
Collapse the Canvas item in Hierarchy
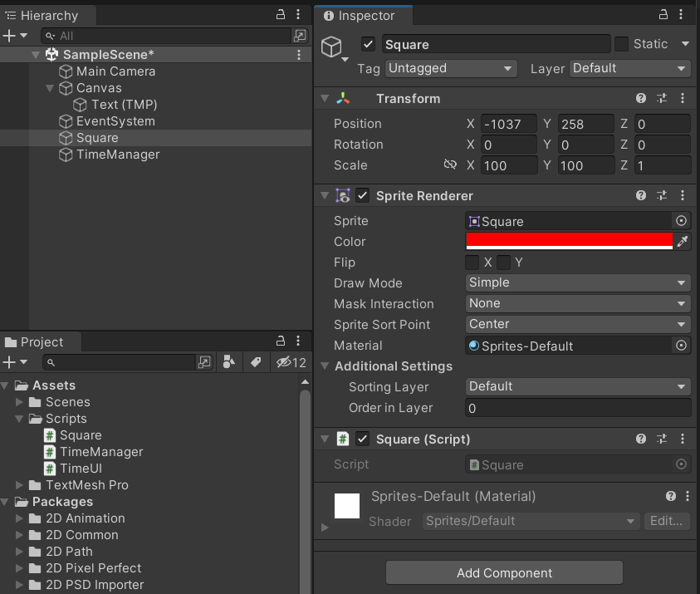click(x=50, y=88)
